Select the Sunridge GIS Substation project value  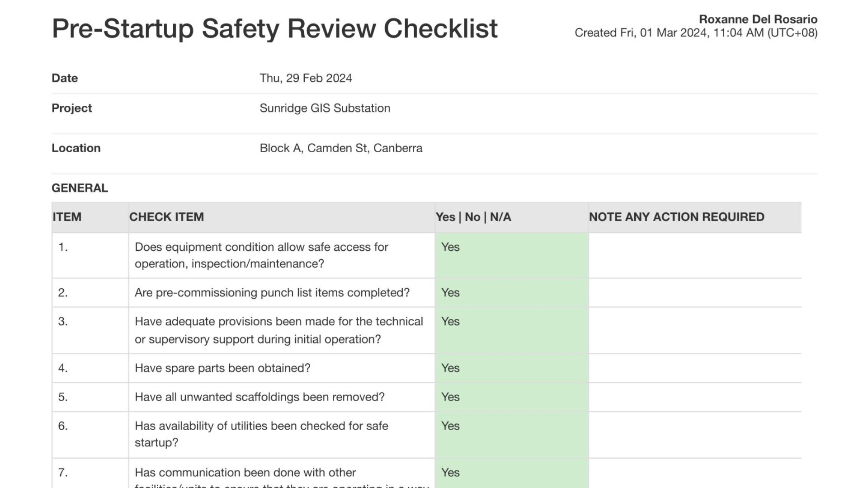tap(325, 108)
